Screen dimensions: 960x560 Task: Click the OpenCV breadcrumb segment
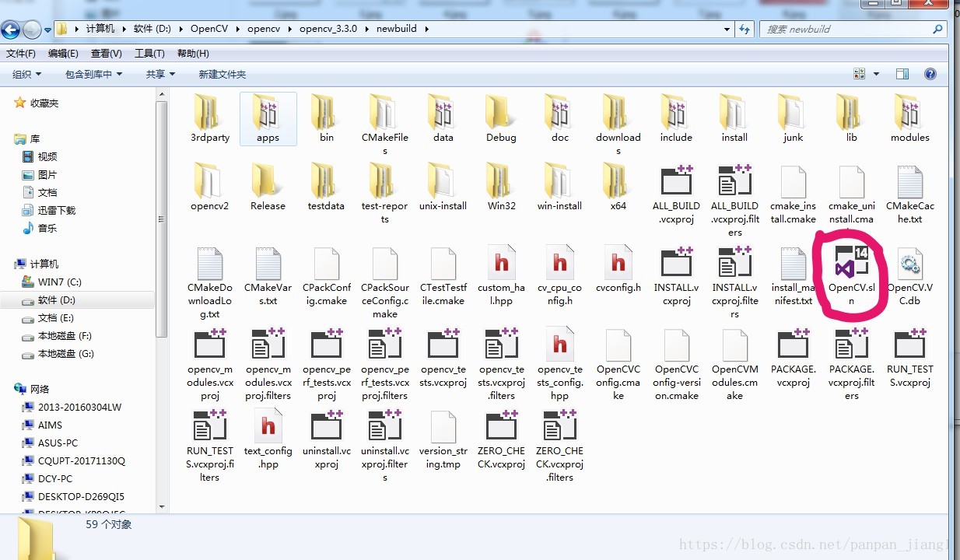(x=209, y=29)
